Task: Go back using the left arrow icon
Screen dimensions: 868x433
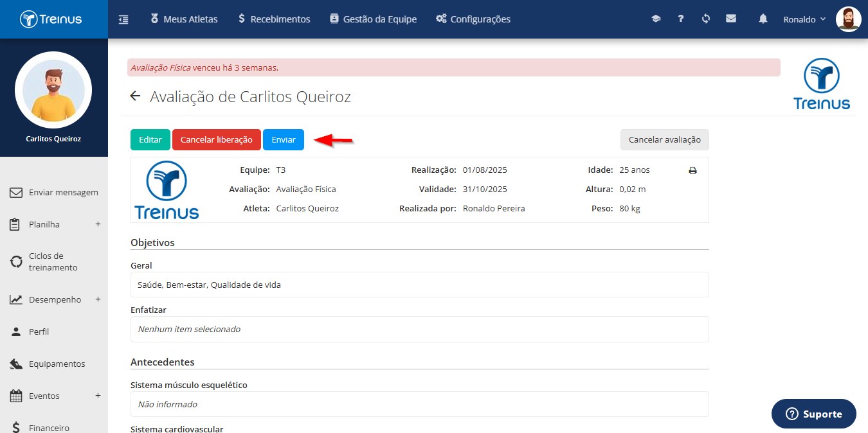Action: tap(135, 96)
